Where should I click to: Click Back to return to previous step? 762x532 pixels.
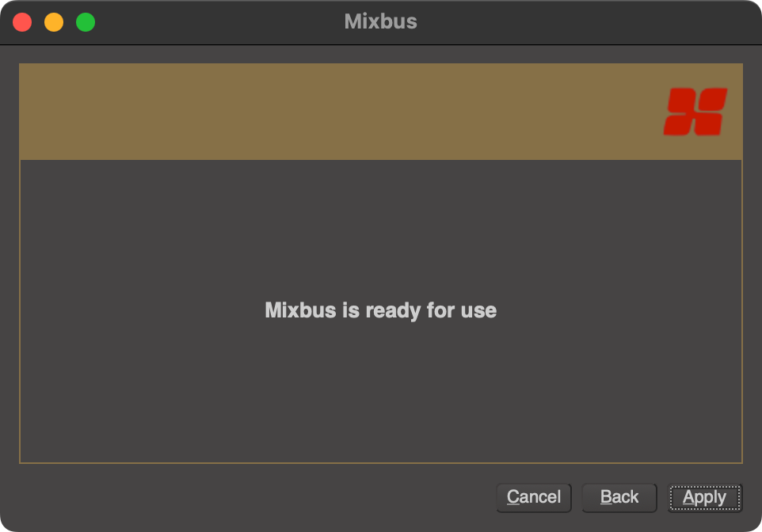point(619,497)
